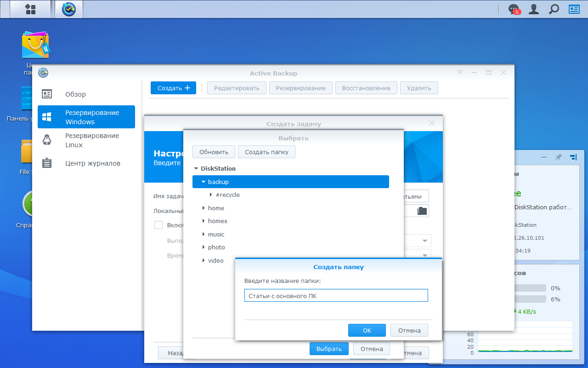Viewport: 588px width, 368px height.
Task: Open the Обзор section
Action: click(x=86, y=94)
